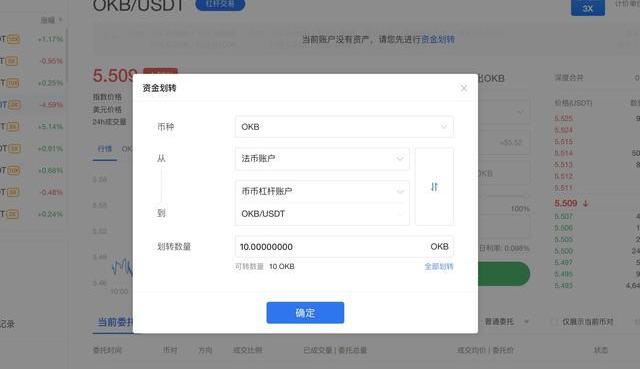Click the 3X leverage button

(588, 8)
